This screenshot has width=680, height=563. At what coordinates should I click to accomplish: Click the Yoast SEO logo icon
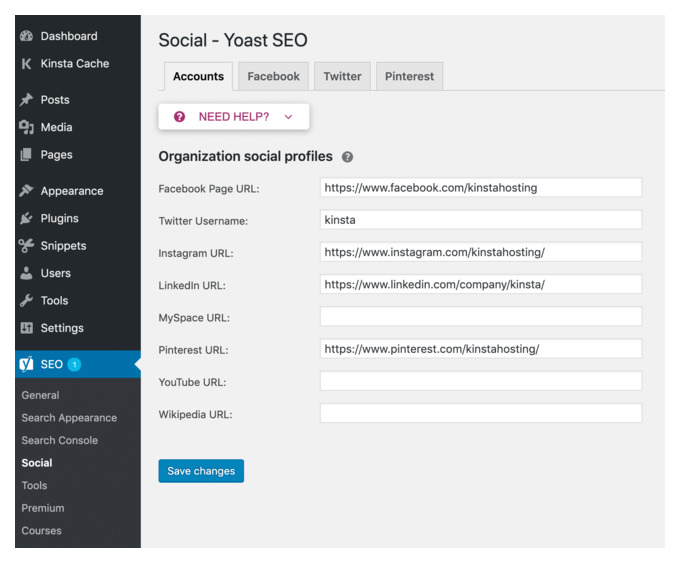click(x=26, y=364)
